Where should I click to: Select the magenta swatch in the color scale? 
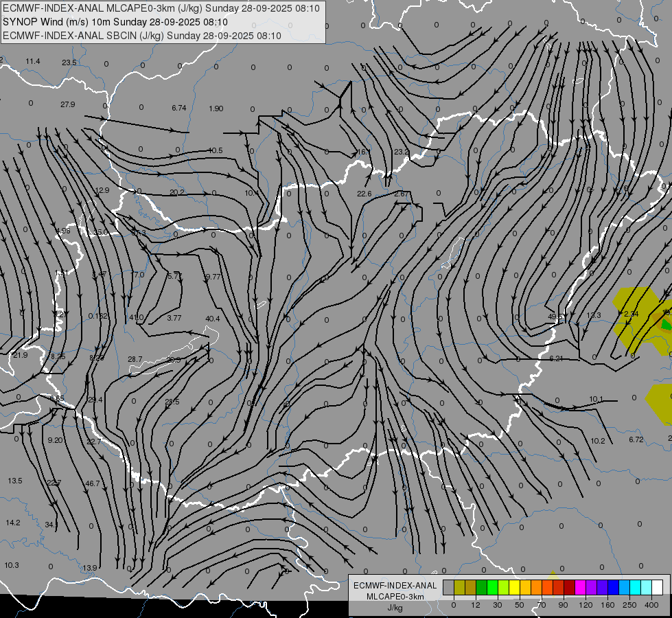pyautogui.click(x=580, y=587)
